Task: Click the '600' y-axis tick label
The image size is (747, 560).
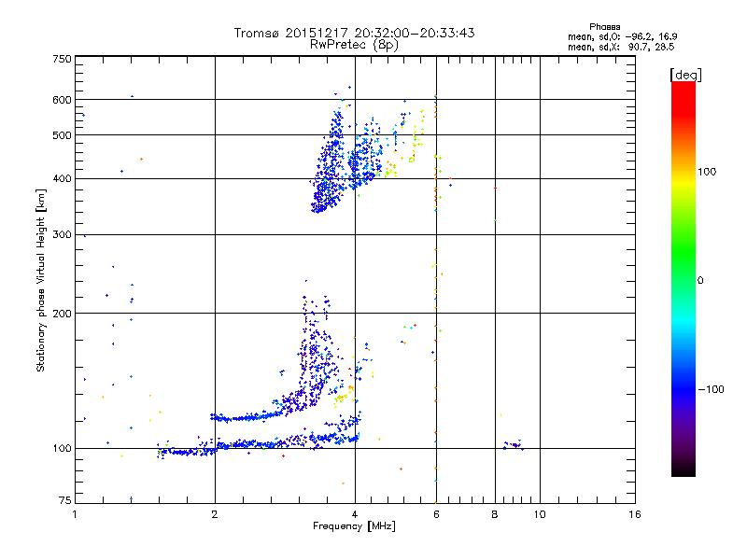Action: (62, 100)
